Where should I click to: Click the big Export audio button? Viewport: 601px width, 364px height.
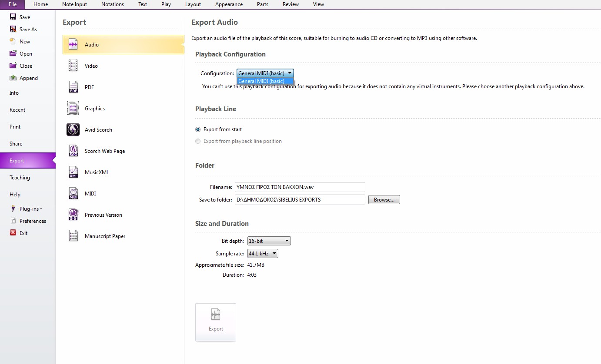tap(216, 322)
